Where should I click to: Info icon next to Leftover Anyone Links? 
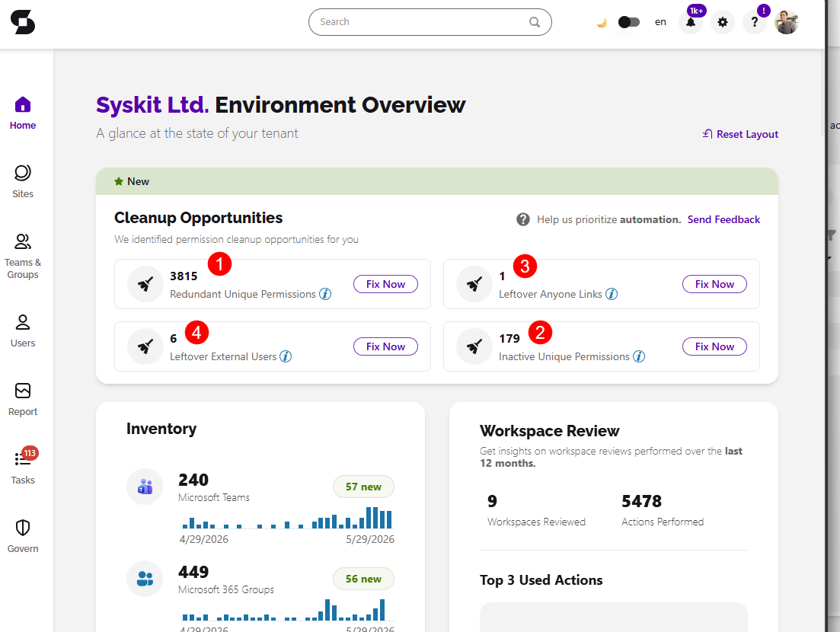(x=612, y=294)
